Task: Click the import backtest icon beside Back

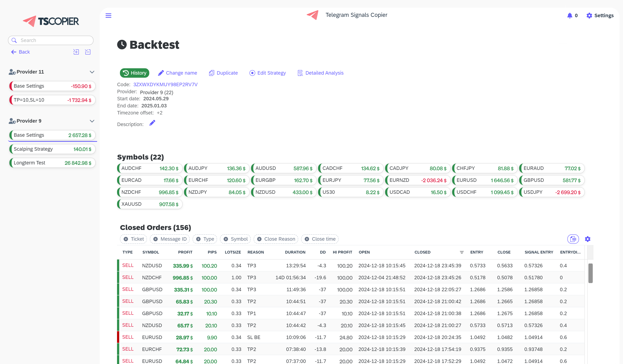Action: pos(76,52)
